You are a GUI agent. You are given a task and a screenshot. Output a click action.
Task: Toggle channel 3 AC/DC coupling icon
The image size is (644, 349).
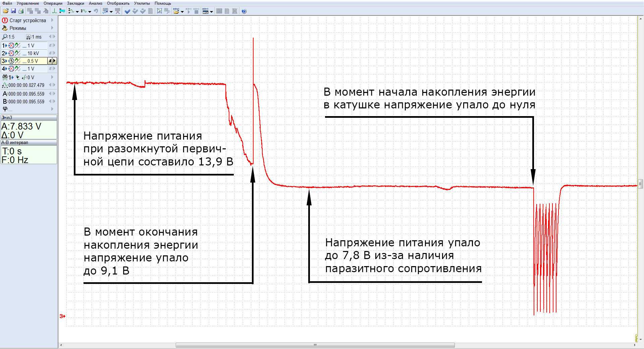pyautogui.click(x=17, y=61)
